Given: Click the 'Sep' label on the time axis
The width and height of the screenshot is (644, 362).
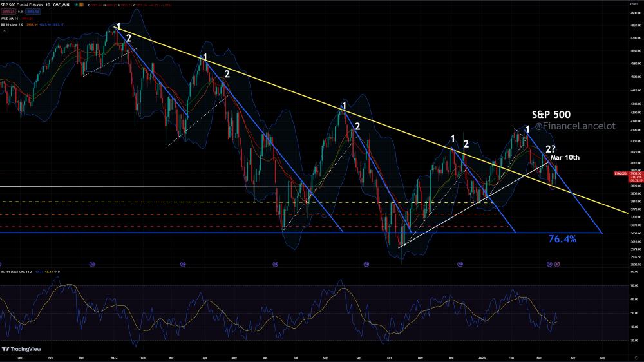Looking at the screenshot, I should pos(359,358).
